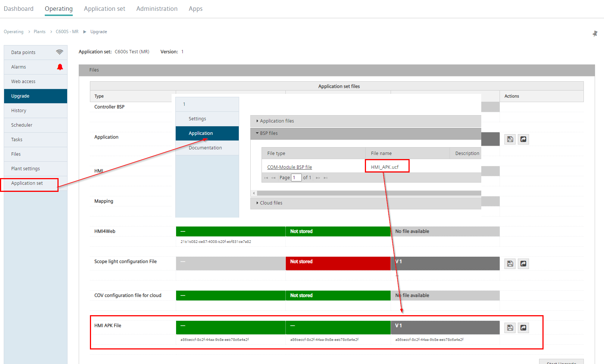
Task: Open the Administration top menu tab
Action: (157, 9)
